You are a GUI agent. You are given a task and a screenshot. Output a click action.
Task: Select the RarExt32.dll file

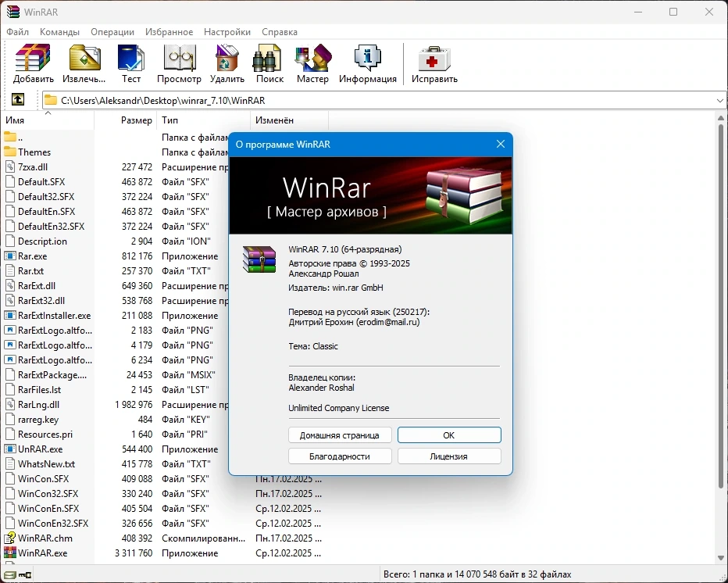(41, 301)
